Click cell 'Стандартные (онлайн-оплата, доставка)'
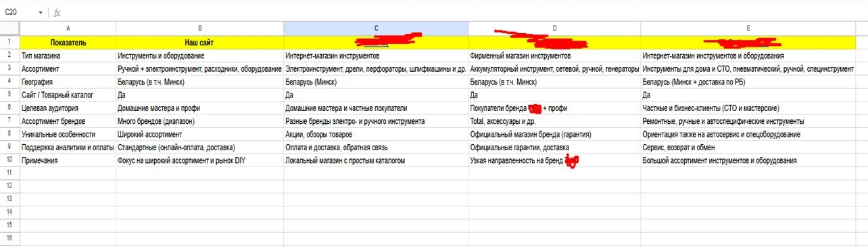This screenshot has width=868, height=247. pyautogui.click(x=199, y=148)
